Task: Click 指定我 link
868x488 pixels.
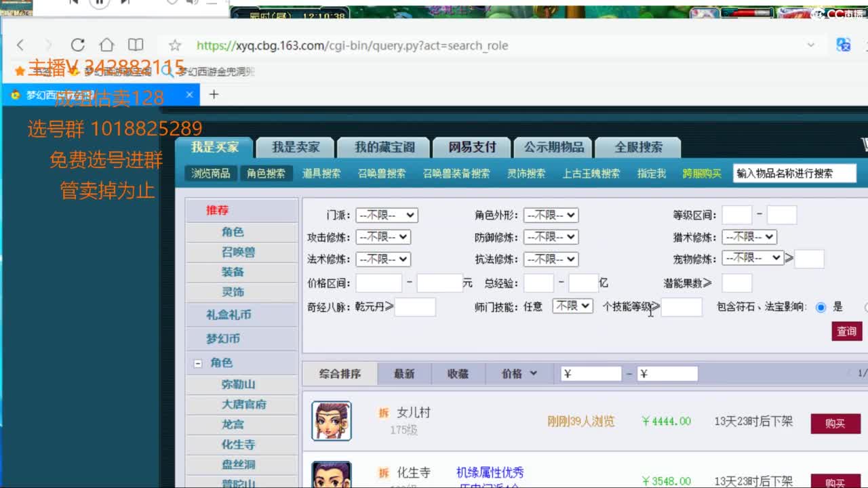Action: click(x=652, y=174)
